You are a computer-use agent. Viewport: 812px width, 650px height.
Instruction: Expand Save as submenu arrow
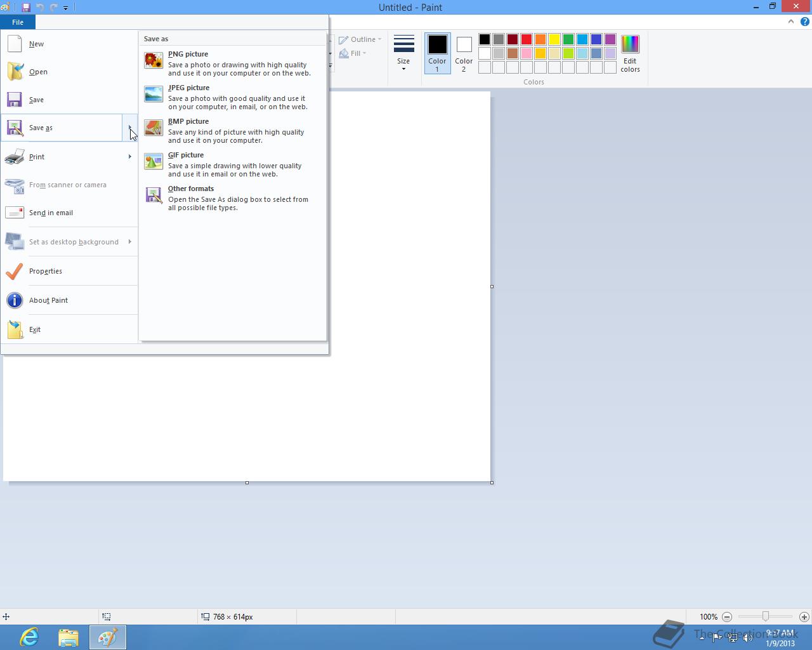coord(130,128)
